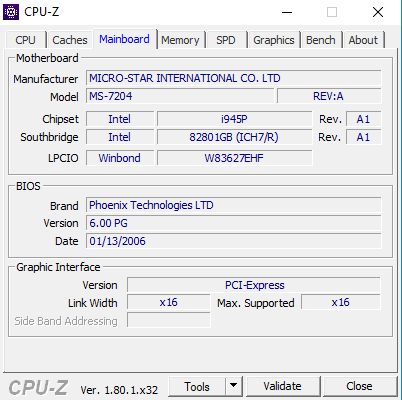Image resolution: width=402 pixels, height=400 pixels.
Task: Click the Close button at bottom
Action: point(359,386)
